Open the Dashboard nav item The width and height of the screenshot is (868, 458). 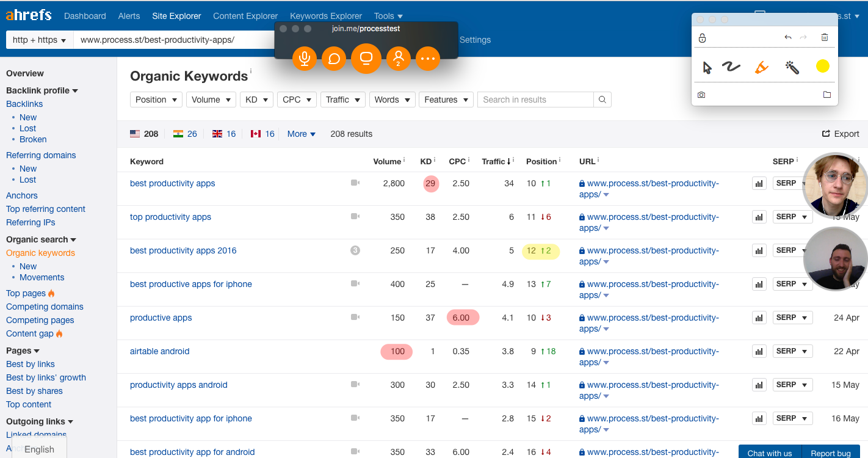coord(85,16)
